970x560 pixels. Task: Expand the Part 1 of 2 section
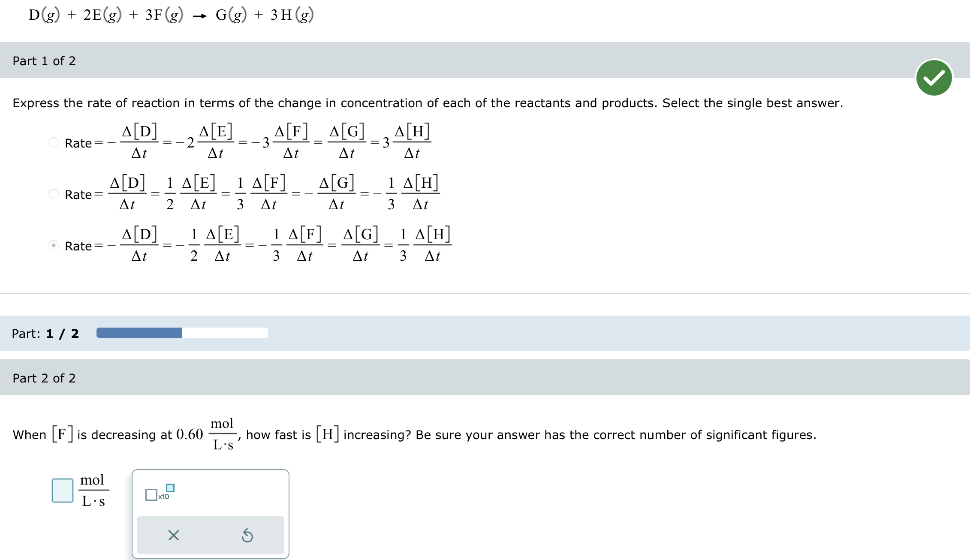point(44,60)
